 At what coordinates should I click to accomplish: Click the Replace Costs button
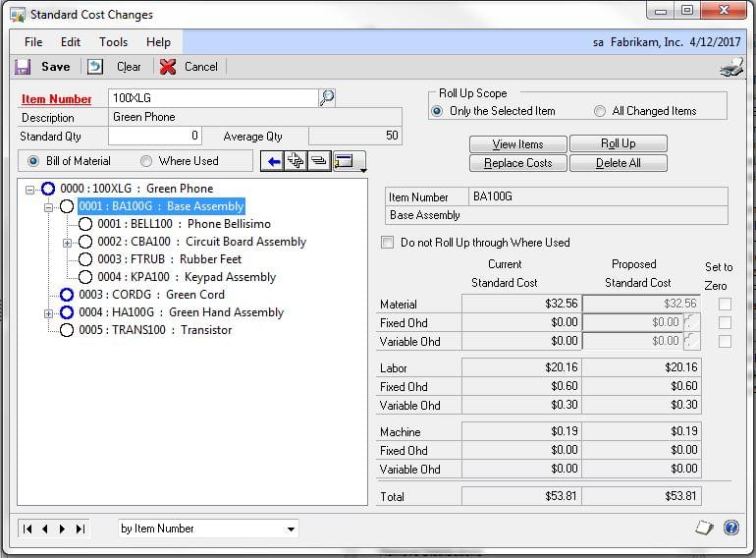517,163
